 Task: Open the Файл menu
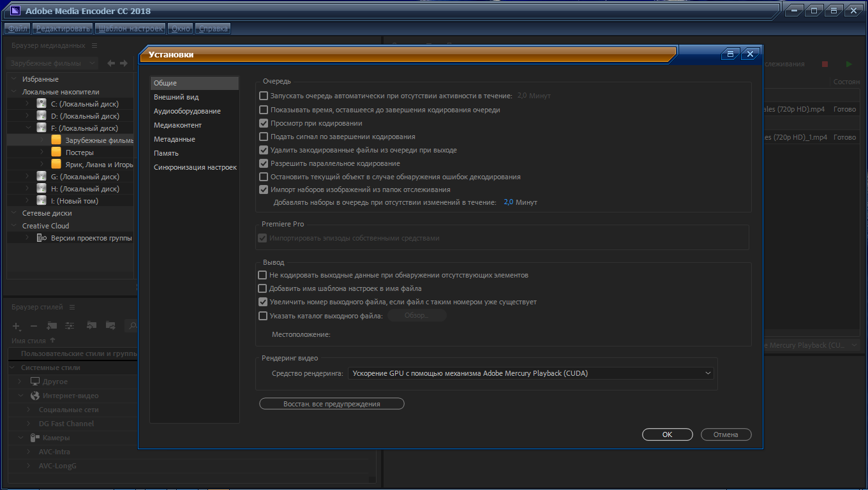[18, 29]
